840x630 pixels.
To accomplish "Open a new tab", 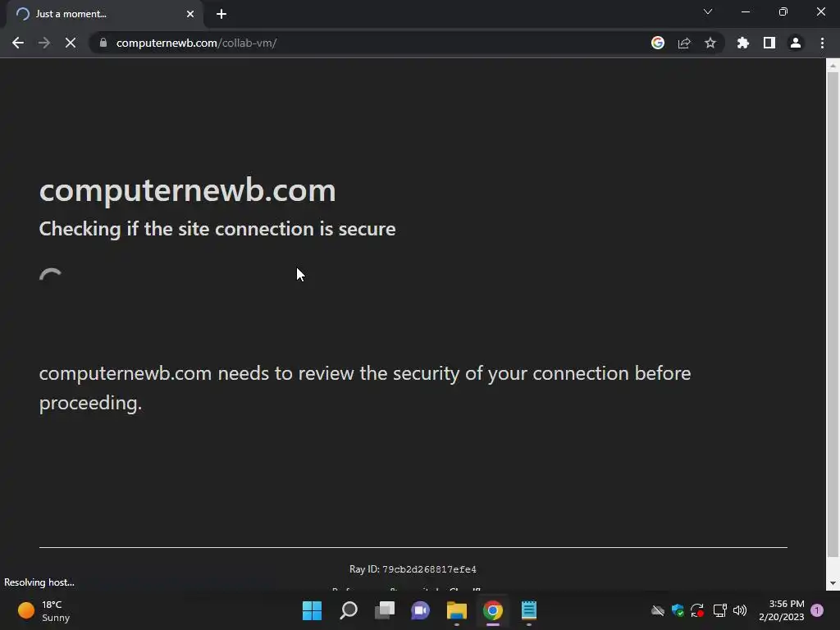I will coord(221,14).
